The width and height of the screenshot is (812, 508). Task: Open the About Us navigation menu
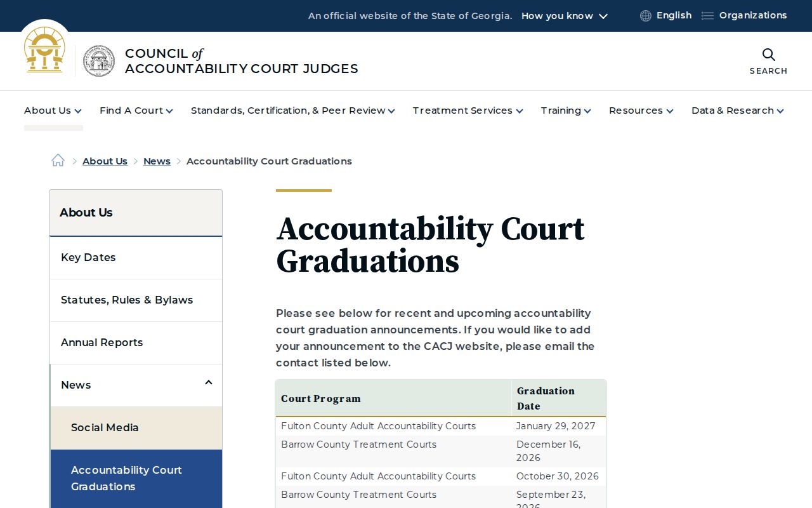(53, 110)
